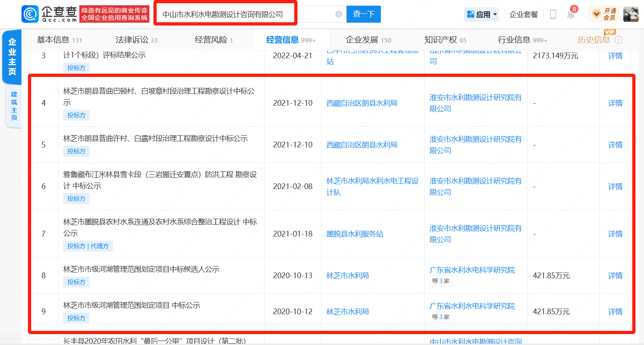Switch to the 基本信息 tab
This screenshot has width=644, height=345.
(60, 40)
